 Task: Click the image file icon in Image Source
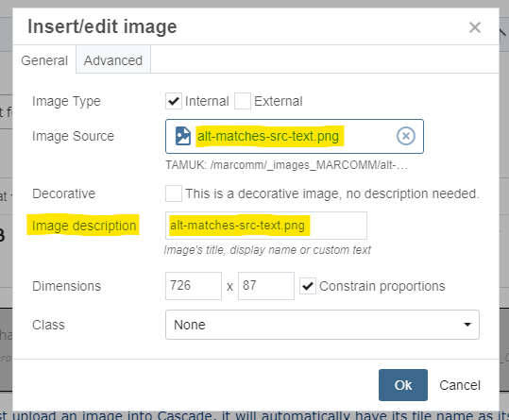(183, 136)
